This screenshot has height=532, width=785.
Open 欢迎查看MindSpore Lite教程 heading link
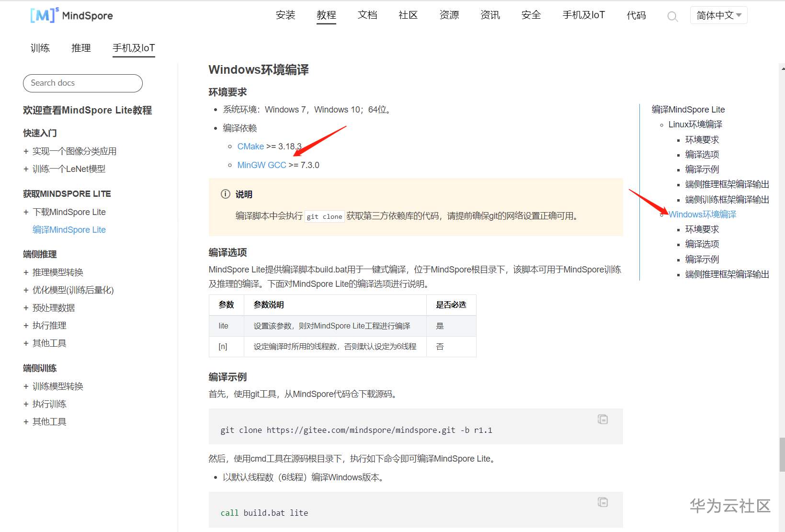pos(88,110)
